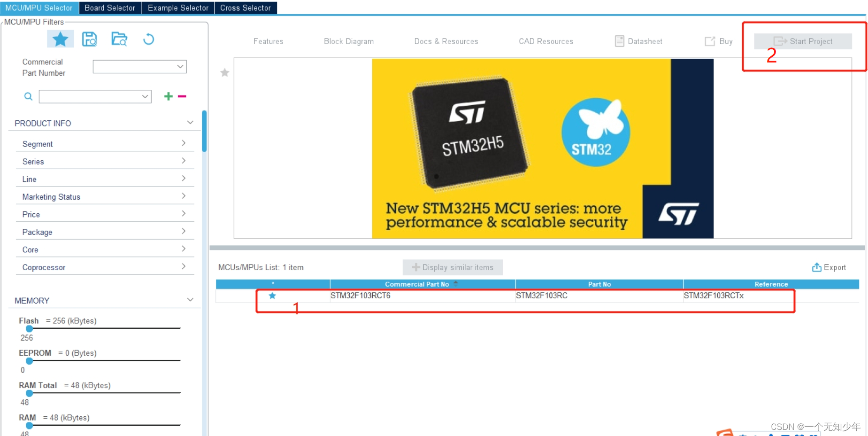Toggle favorite star for STM32F103RCT6 row
The height and width of the screenshot is (436, 868).
(272, 296)
